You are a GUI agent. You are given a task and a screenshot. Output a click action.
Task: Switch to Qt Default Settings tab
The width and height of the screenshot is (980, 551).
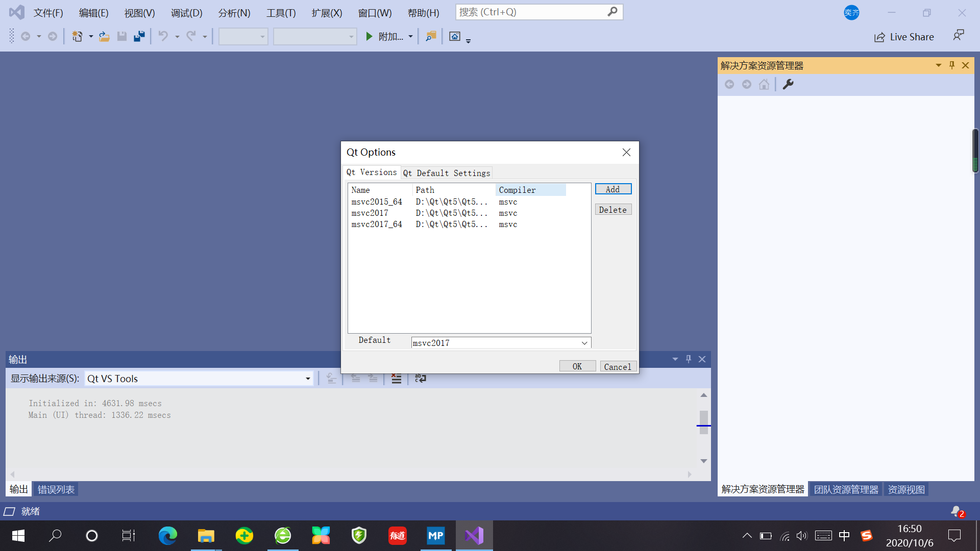click(x=447, y=173)
